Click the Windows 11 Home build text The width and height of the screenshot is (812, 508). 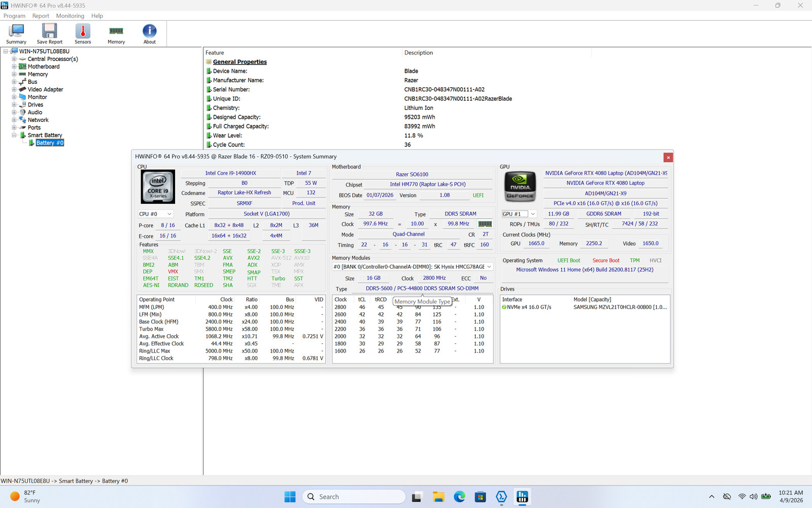(585, 270)
